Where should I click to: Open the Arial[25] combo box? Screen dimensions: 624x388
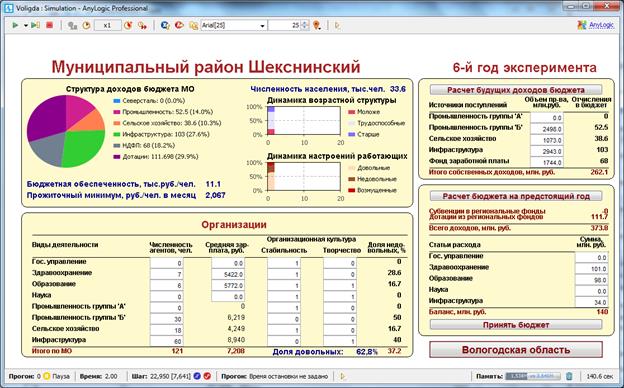point(234,25)
